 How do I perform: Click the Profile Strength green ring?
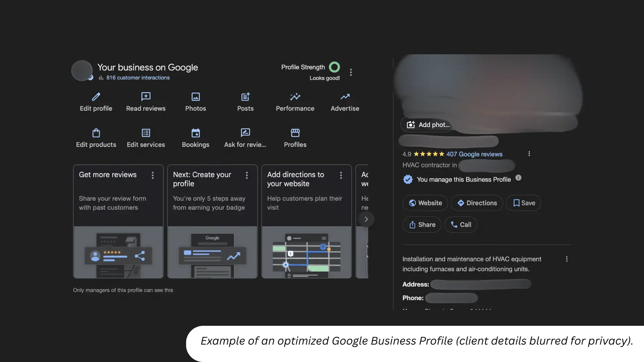coord(334,67)
